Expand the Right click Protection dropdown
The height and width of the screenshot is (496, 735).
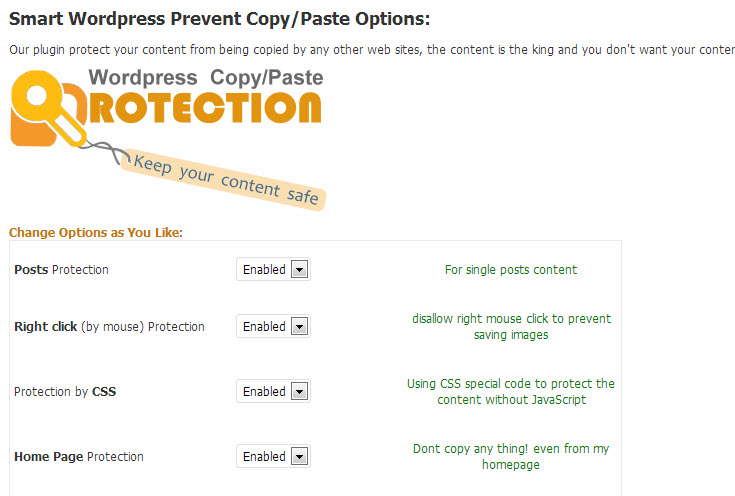pos(273,326)
